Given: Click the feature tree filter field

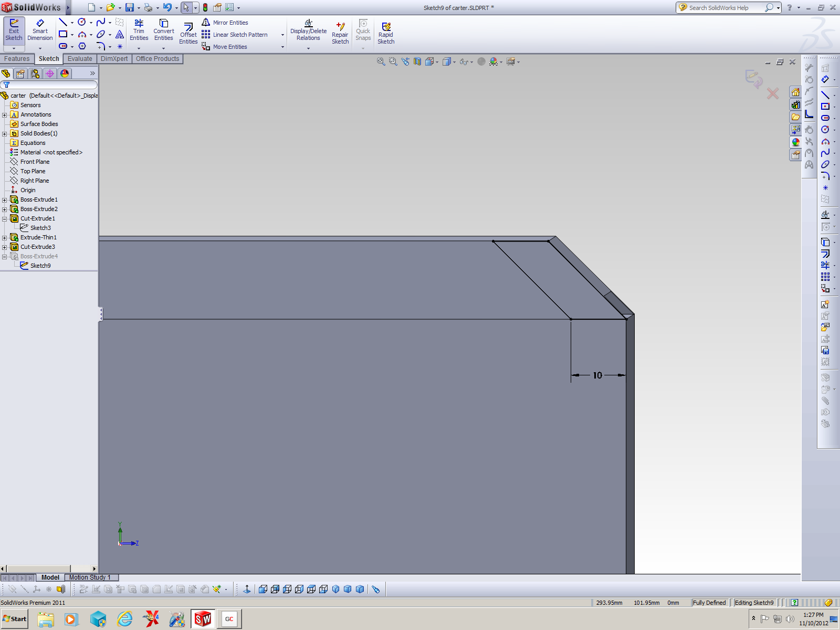Looking at the screenshot, I should (x=49, y=85).
